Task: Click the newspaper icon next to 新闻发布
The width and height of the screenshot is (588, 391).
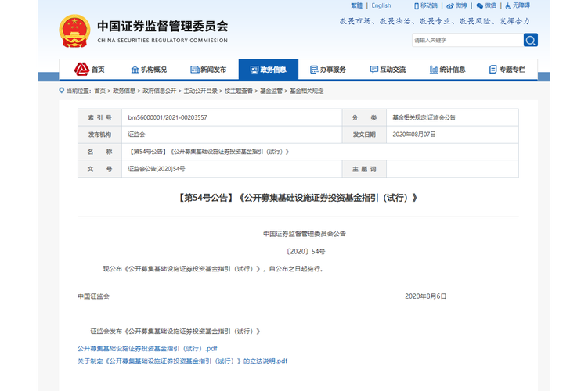Action: pyautogui.click(x=195, y=70)
